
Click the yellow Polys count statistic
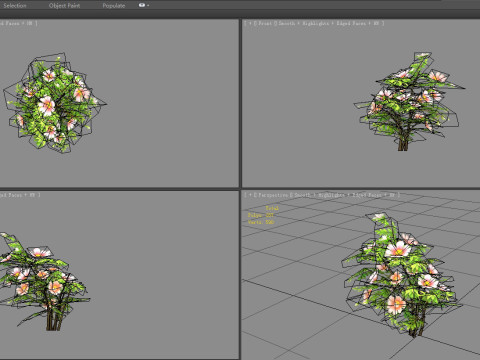[x=261, y=215]
